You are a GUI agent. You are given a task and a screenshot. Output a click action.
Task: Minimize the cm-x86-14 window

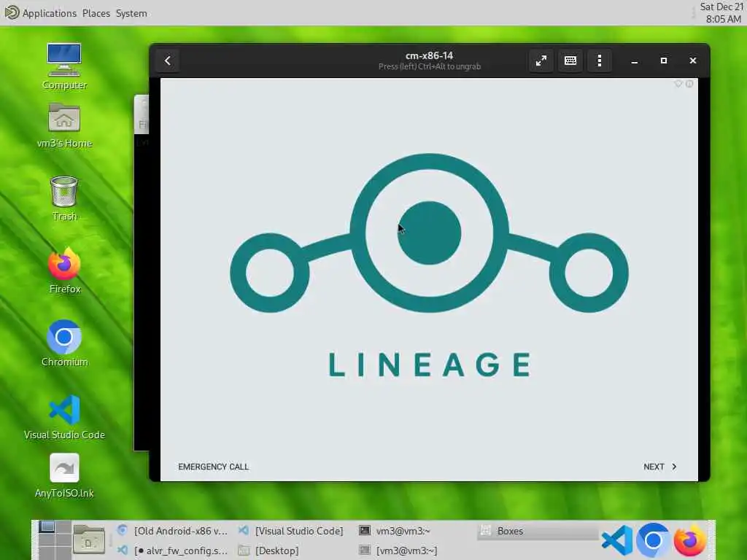[x=635, y=61]
